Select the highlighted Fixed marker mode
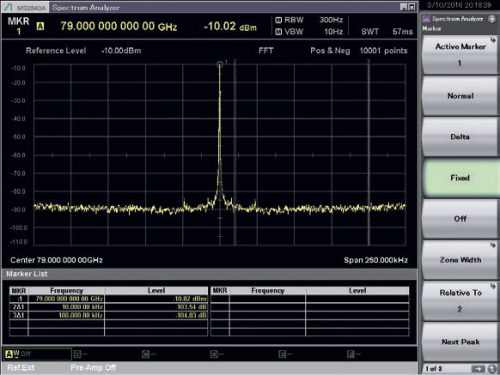Image resolution: width=500 pixels, height=375 pixels. (460, 178)
